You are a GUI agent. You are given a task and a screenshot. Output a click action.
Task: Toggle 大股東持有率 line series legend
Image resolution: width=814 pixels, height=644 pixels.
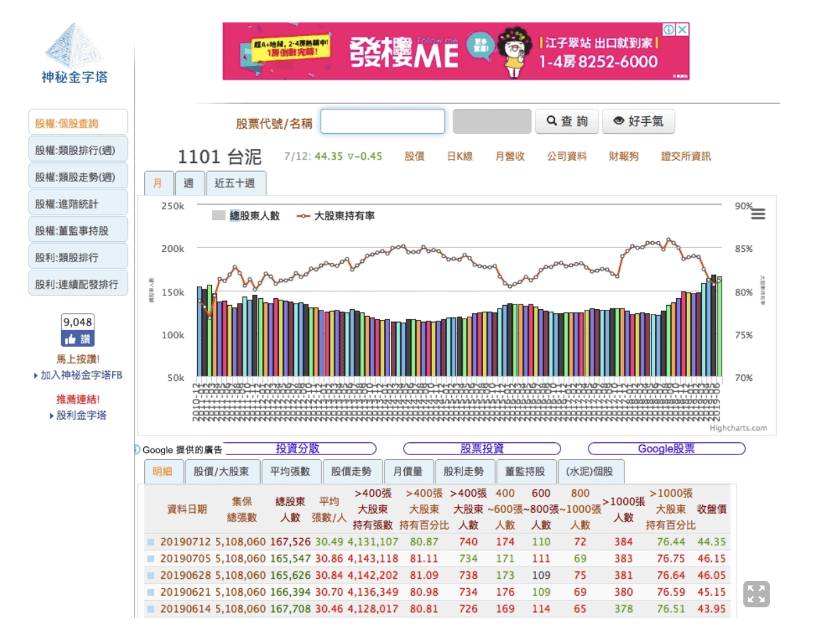(336, 216)
